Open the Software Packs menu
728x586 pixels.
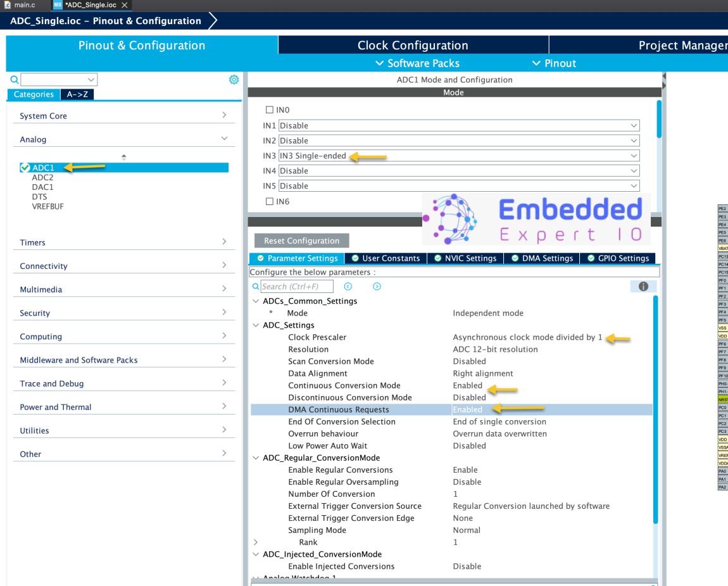pos(417,63)
